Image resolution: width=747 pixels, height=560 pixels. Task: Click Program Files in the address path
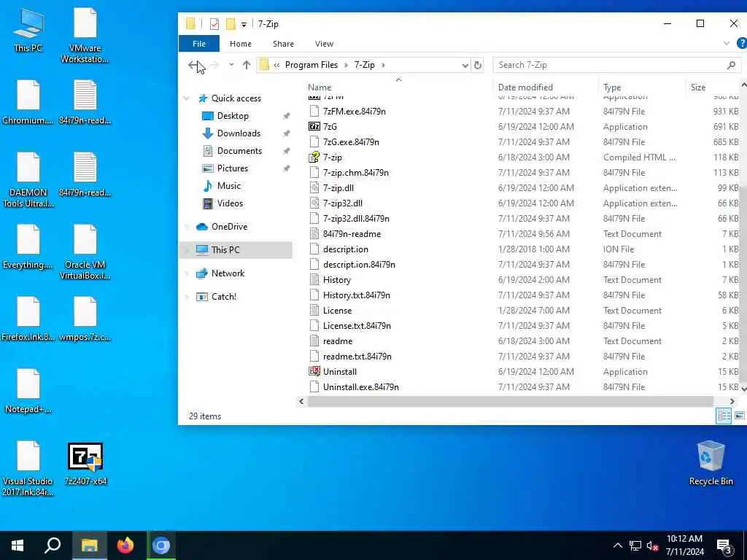[x=311, y=65]
